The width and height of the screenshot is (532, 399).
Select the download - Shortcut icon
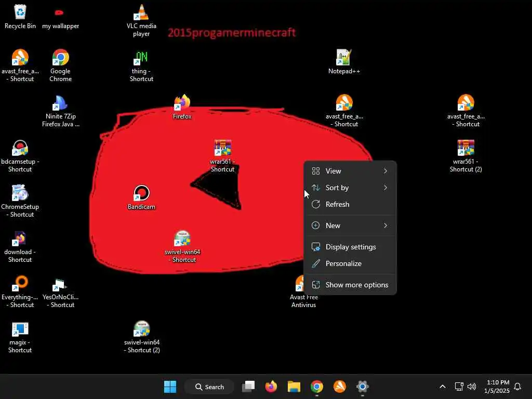point(20,246)
